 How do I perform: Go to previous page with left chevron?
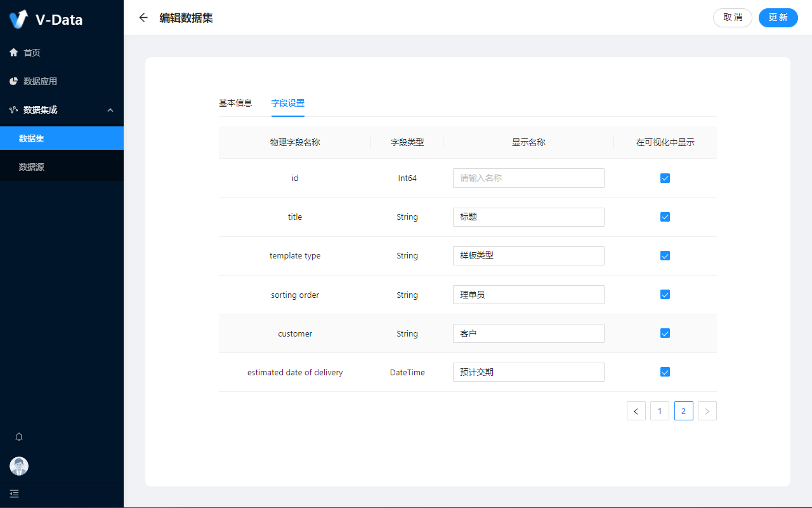click(636, 411)
